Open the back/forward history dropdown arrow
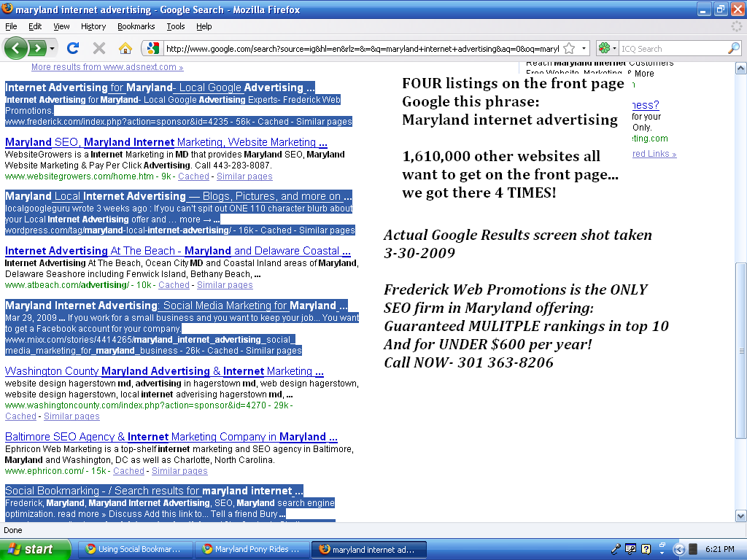 [52, 48]
